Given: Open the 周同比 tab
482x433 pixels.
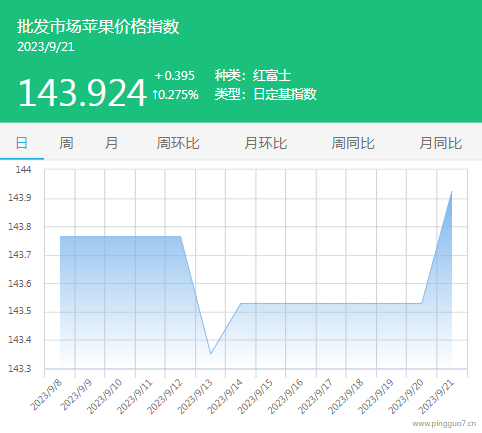Looking at the screenshot, I should 353,143.
